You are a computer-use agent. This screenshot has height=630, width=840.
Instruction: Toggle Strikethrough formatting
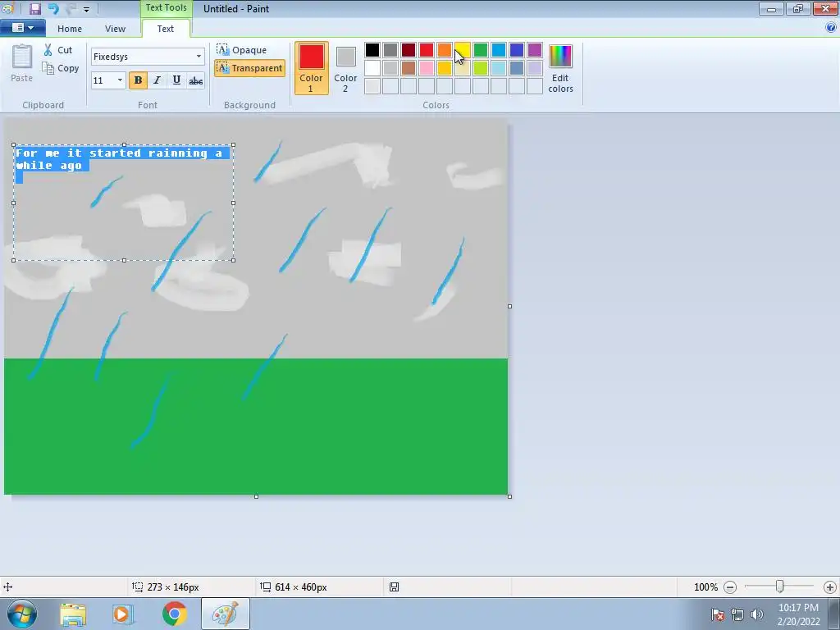coord(195,80)
